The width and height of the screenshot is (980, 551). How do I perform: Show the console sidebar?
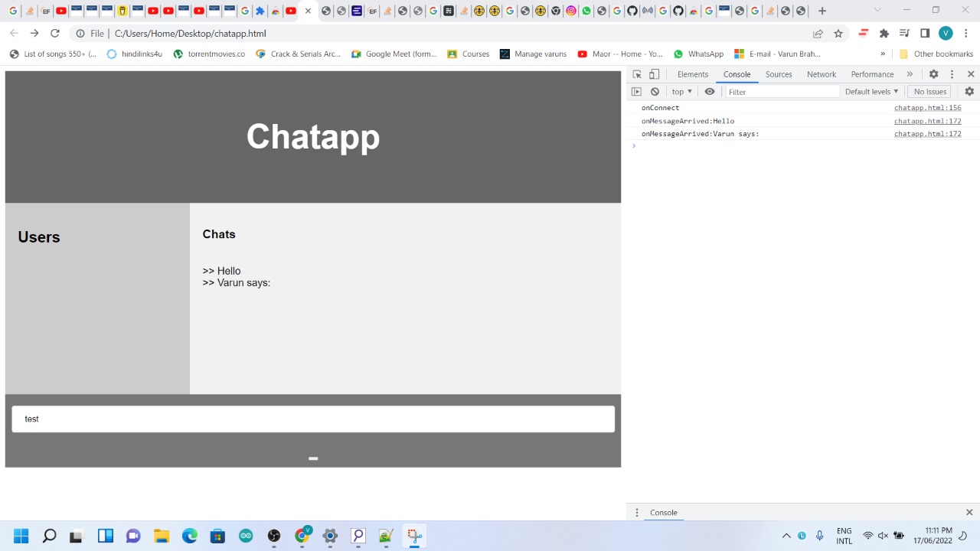click(636, 91)
